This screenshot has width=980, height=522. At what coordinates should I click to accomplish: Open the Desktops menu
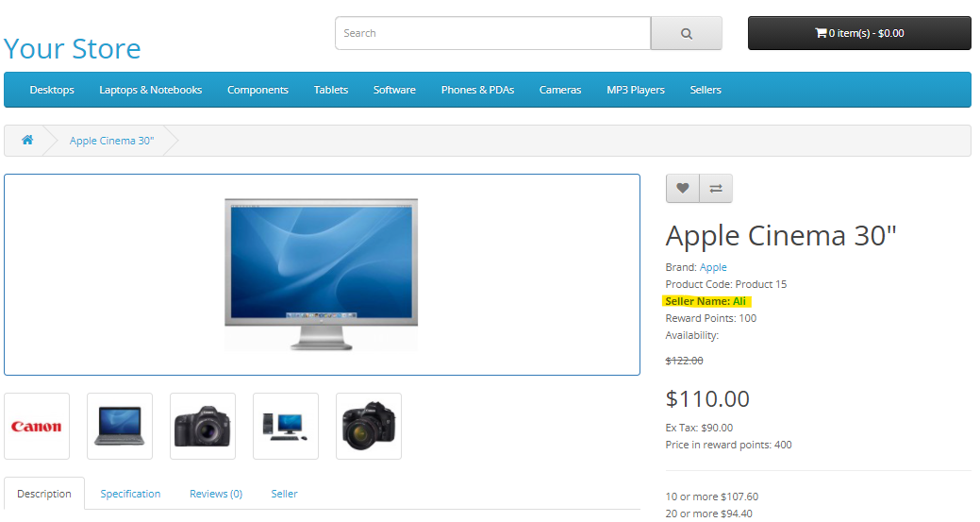click(x=52, y=90)
